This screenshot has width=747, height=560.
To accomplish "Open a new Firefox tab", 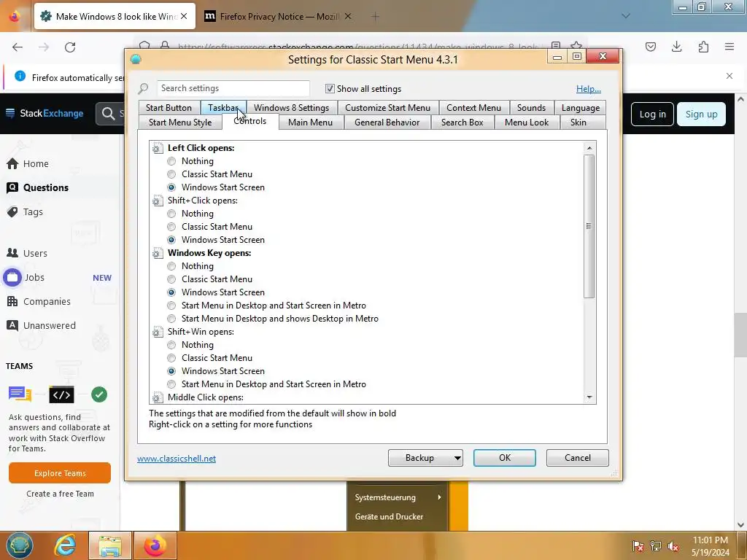I will pos(376,17).
